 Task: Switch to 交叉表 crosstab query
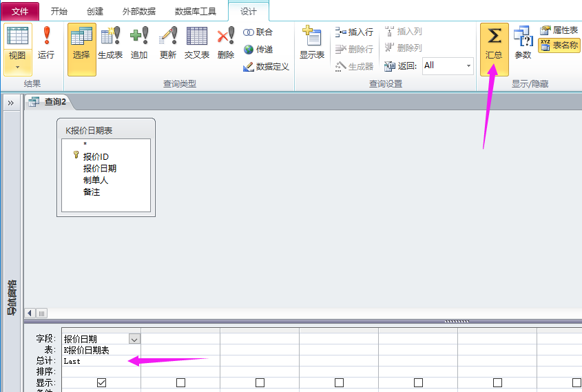(x=197, y=43)
